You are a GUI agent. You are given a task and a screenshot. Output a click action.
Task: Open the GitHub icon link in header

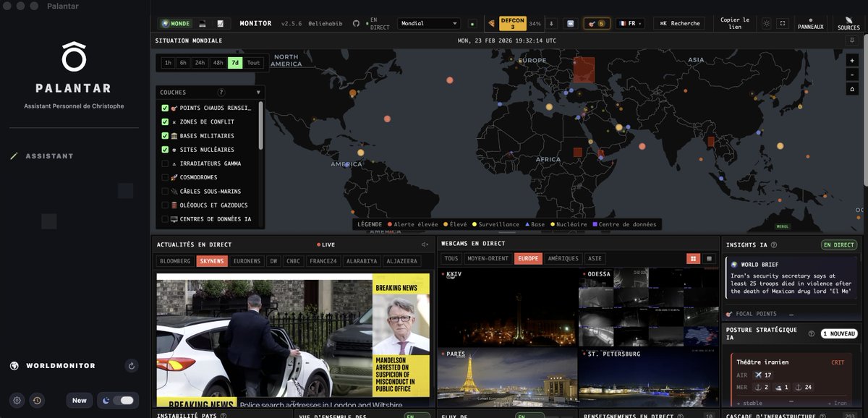[x=356, y=23]
